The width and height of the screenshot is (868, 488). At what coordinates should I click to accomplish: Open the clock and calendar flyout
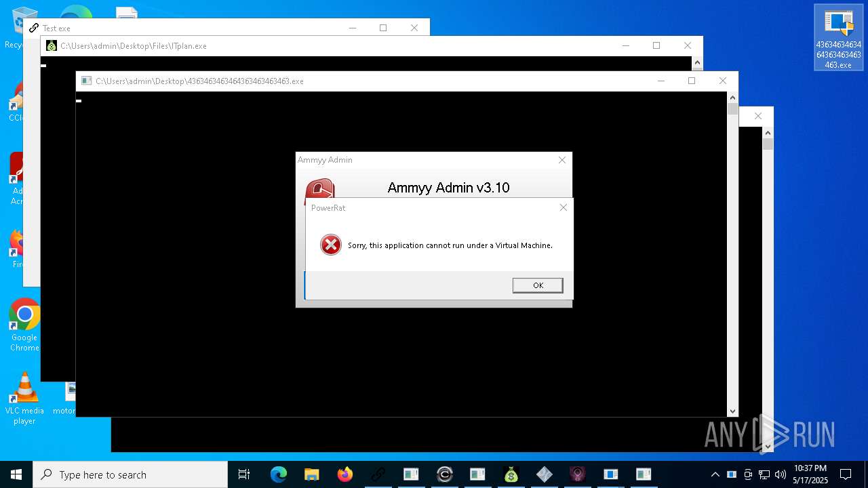point(810,474)
